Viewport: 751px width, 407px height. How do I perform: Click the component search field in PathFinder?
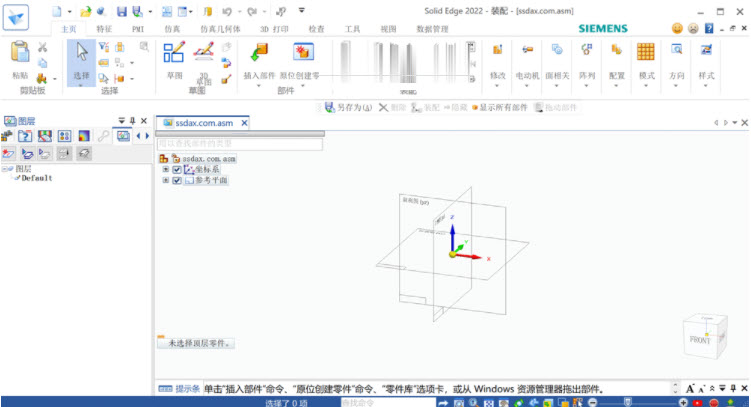coord(239,143)
